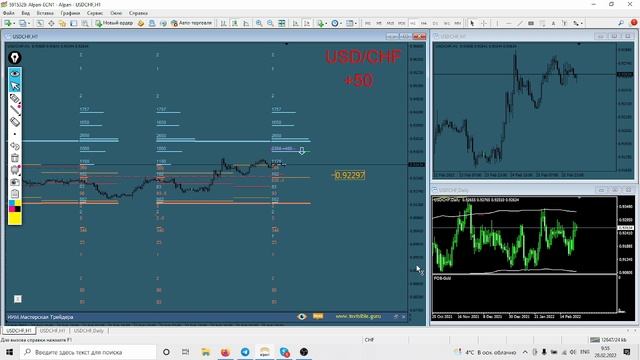640x360 pixels.
Task: Toggle the eye icon on the bottom indicator bar
Action: coord(302,316)
